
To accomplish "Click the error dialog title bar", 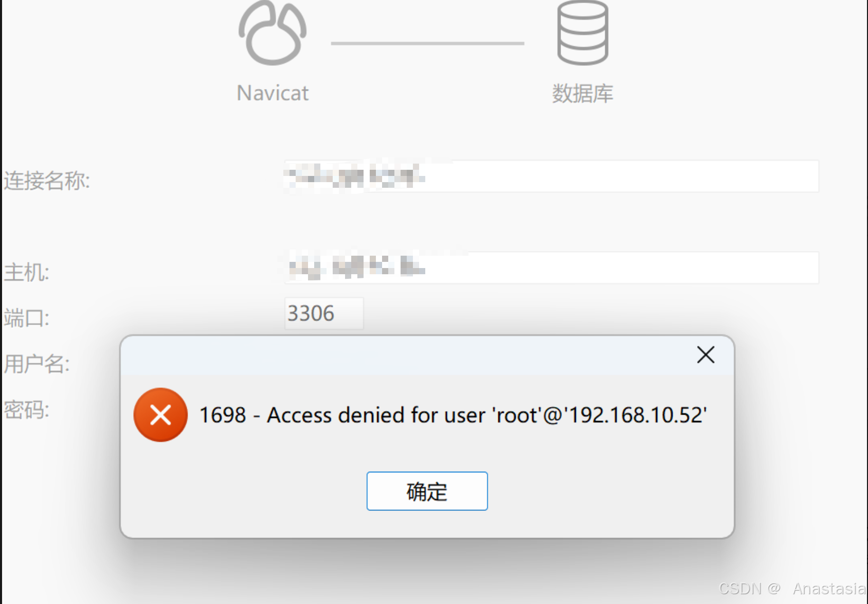I will pos(406,355).
